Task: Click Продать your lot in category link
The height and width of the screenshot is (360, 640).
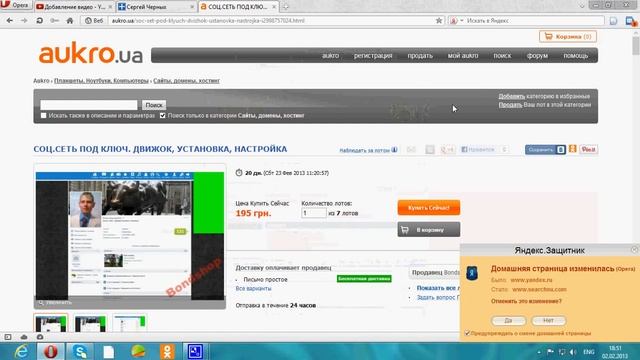Action: coord(510,105)
